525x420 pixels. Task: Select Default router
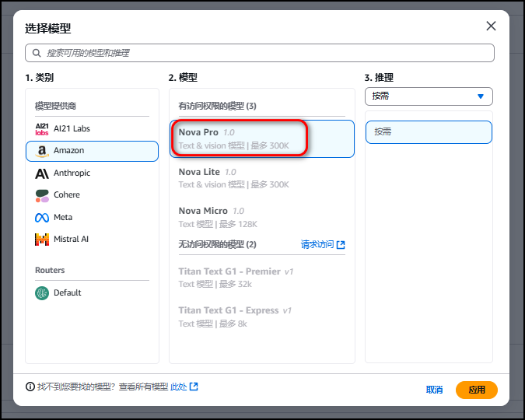pyautogui.click(x=92, y=293)
